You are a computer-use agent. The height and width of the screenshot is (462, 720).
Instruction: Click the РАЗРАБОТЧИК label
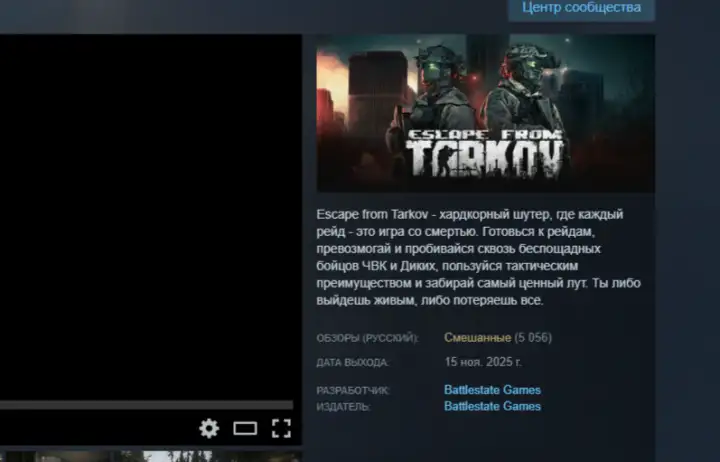352,391
